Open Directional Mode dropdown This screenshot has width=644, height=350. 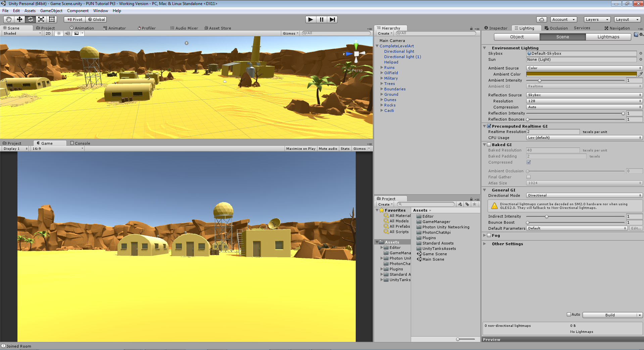(x=584, y=195)
